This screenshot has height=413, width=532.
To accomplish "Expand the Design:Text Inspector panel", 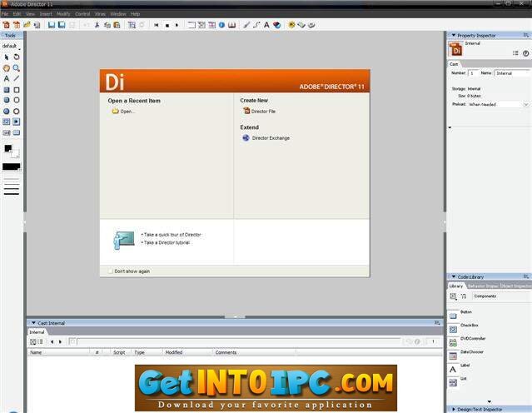I will point(454,410).
